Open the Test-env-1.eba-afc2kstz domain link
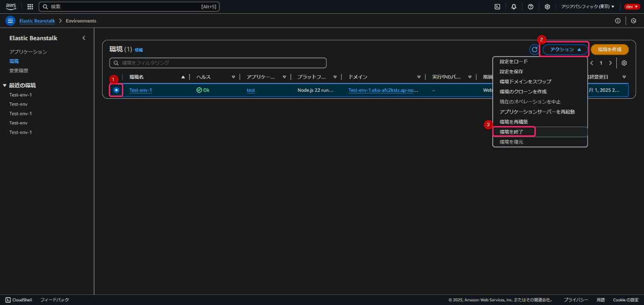 pos(383,90)
